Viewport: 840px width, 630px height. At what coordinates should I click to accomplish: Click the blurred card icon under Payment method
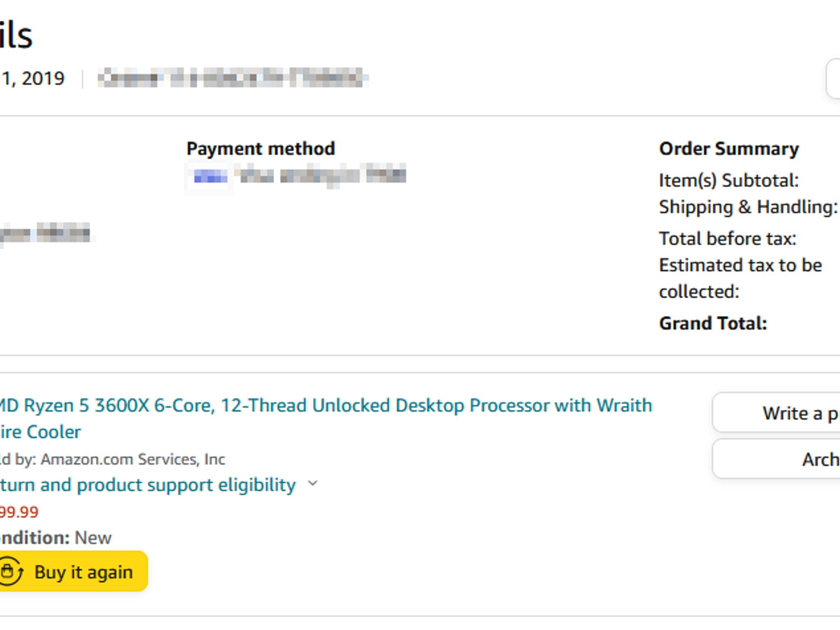point(210,176)
